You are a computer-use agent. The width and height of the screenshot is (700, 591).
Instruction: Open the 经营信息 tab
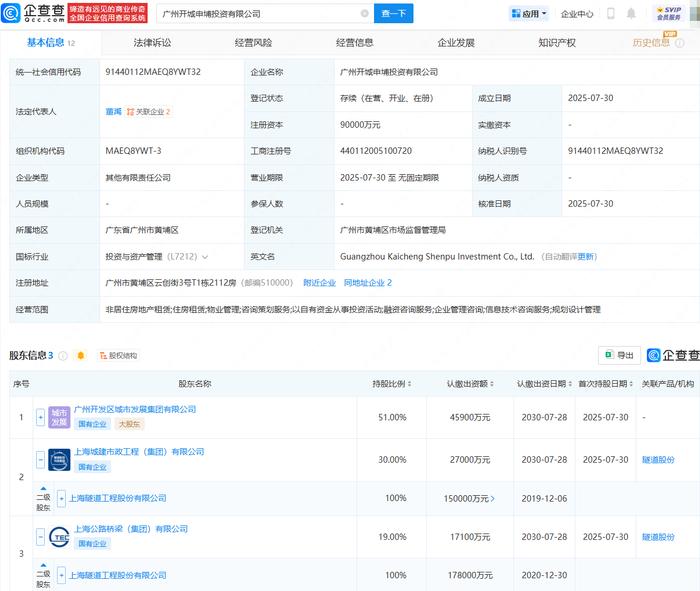354,43
